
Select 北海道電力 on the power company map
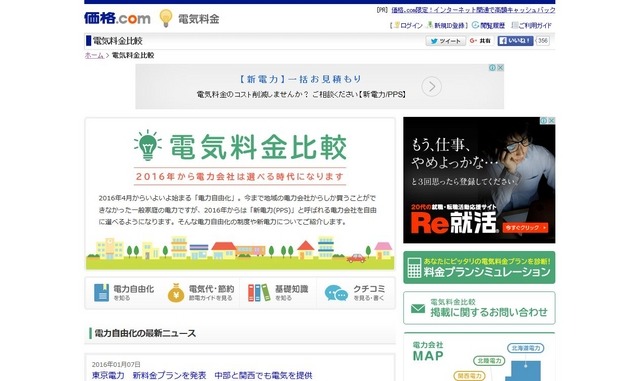[x=526, y=348]
